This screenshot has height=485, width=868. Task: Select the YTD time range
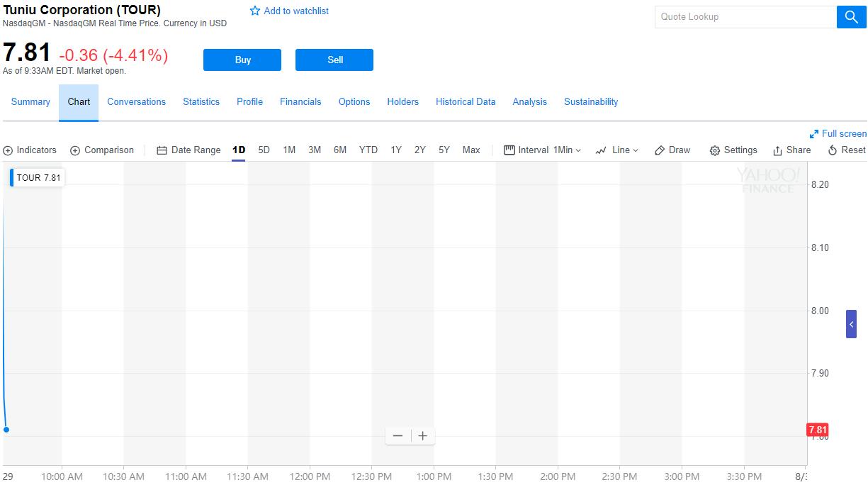368,150
